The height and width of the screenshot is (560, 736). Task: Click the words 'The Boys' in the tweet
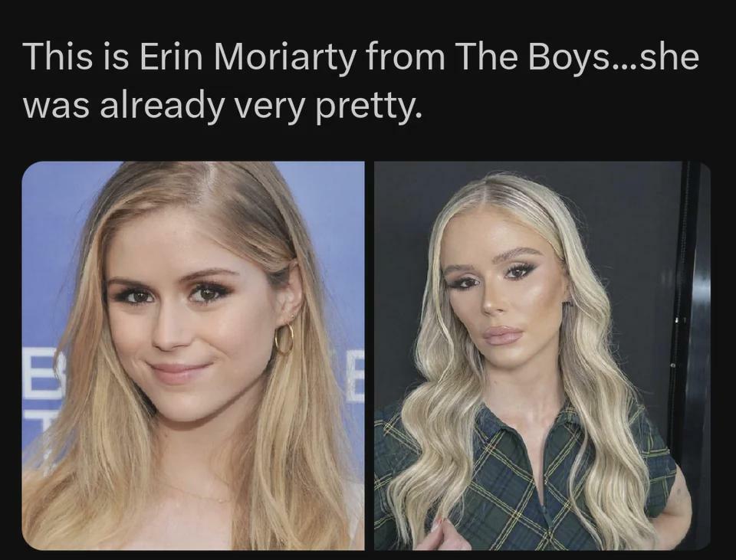pyautogui.click(x=533, y=57)
